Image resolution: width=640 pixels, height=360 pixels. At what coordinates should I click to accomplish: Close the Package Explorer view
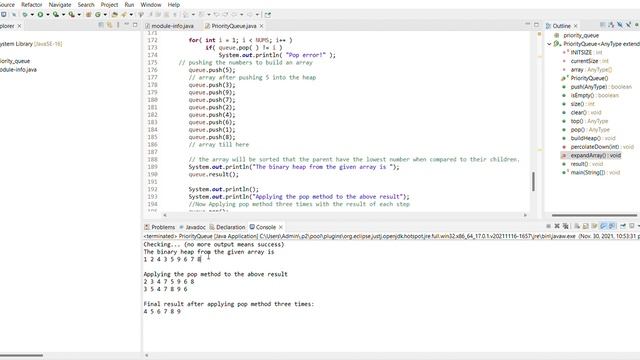tap(19, 26)
